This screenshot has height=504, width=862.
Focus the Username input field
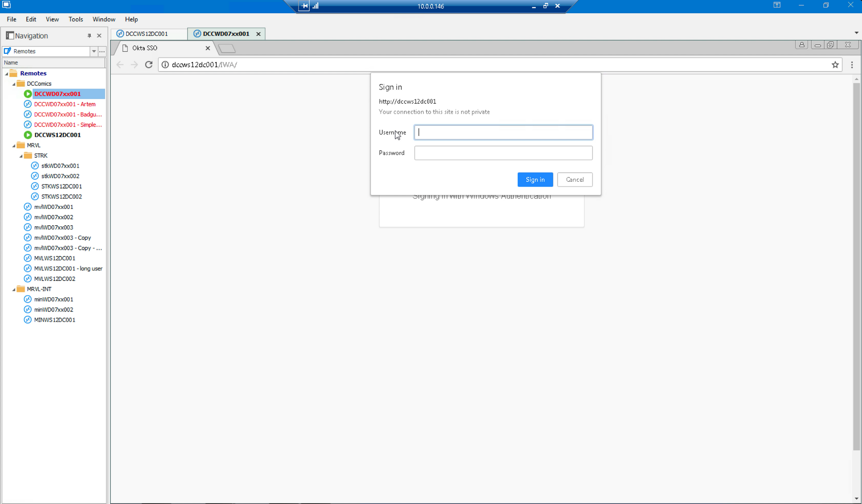[503, 132]
